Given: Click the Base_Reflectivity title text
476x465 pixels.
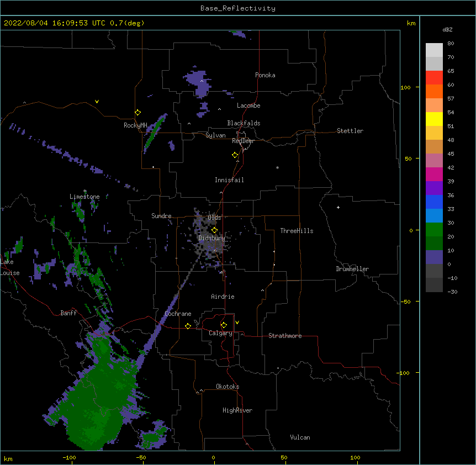Looking at the screenshot, I should [x=238, y=8].
